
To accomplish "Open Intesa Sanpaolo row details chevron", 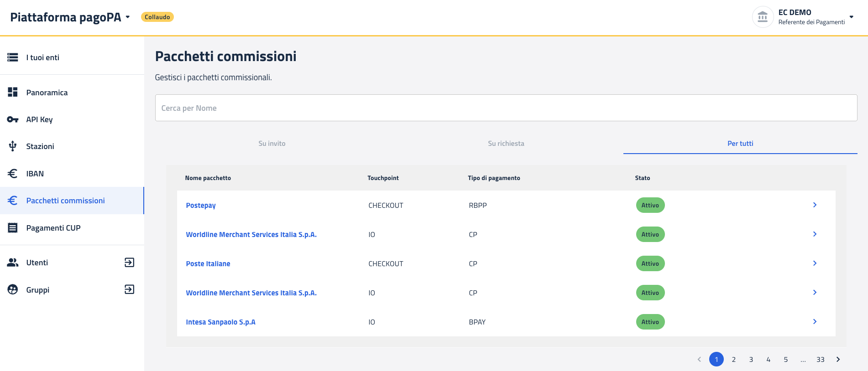I will click(x=815, y=322).
